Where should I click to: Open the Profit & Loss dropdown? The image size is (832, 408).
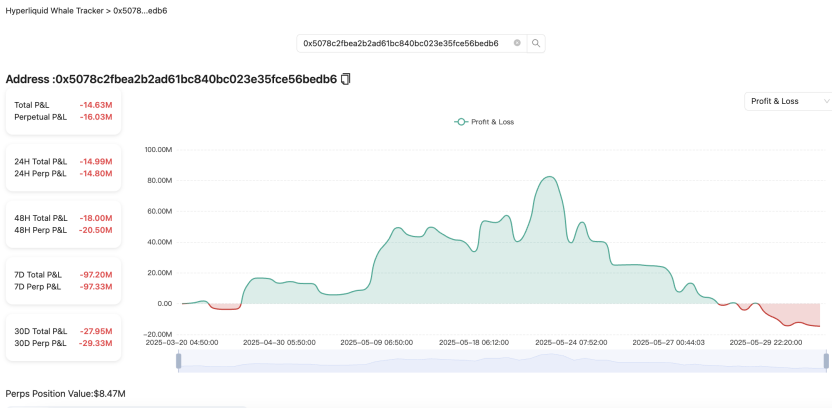(788, 101)
